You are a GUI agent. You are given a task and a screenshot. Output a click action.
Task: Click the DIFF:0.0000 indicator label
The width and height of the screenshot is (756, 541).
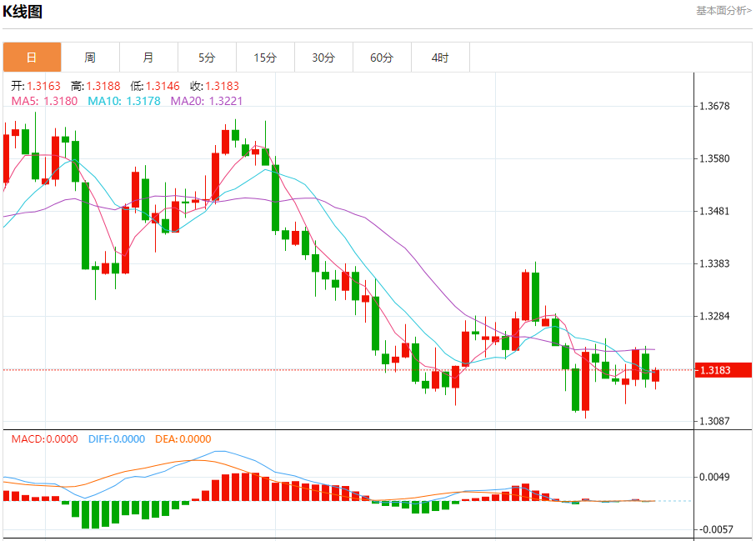point(117,438)
